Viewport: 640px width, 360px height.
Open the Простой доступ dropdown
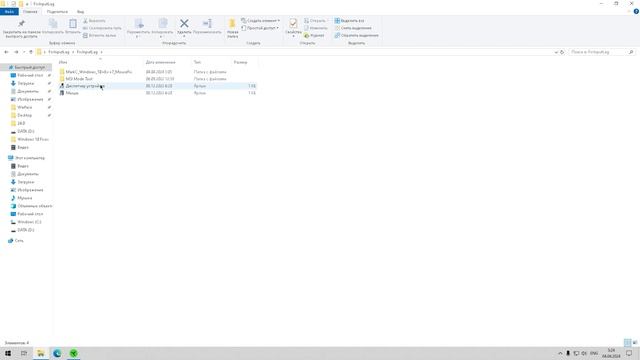point(260,28)
